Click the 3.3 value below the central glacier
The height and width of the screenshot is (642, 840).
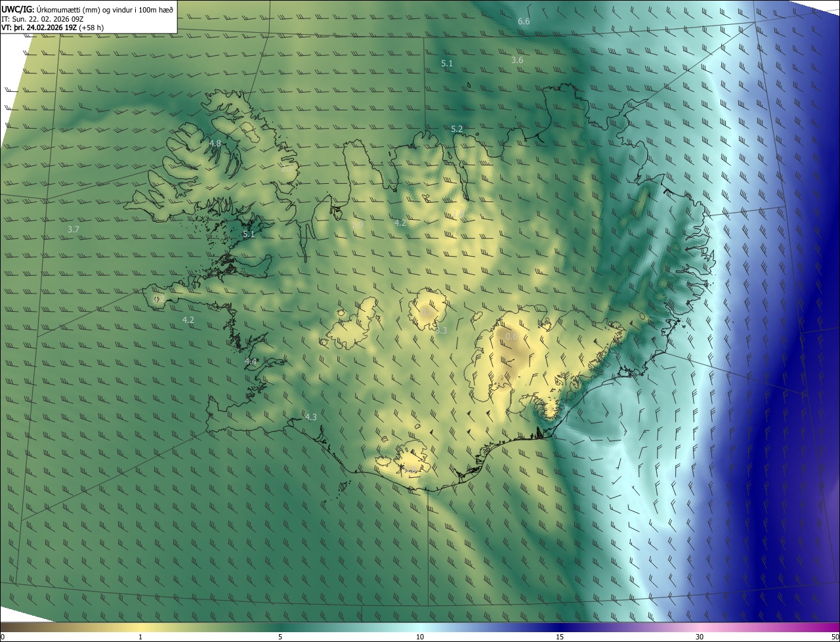tap(441, 330)
